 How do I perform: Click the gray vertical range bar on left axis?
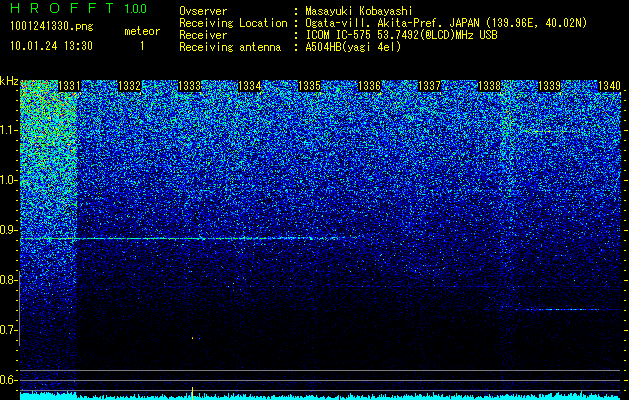point(20,309)
